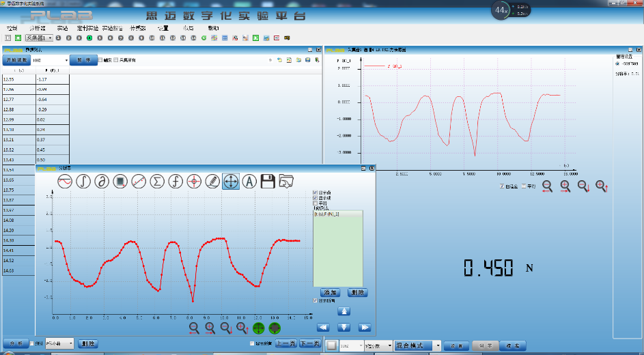The width and height of the screenshot is (644, 355).
Task: Select the four-arrow pan tool
Action: [x=231, y=181]
